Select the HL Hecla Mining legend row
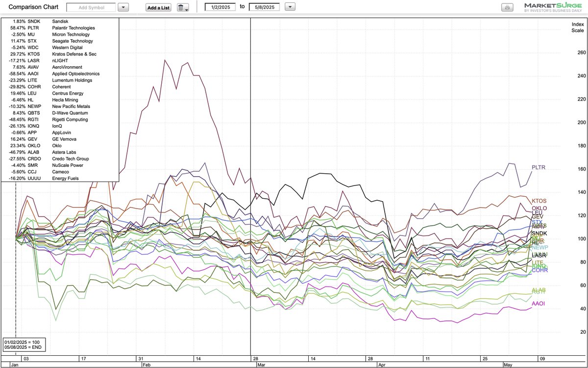 (x=59, y=100)
